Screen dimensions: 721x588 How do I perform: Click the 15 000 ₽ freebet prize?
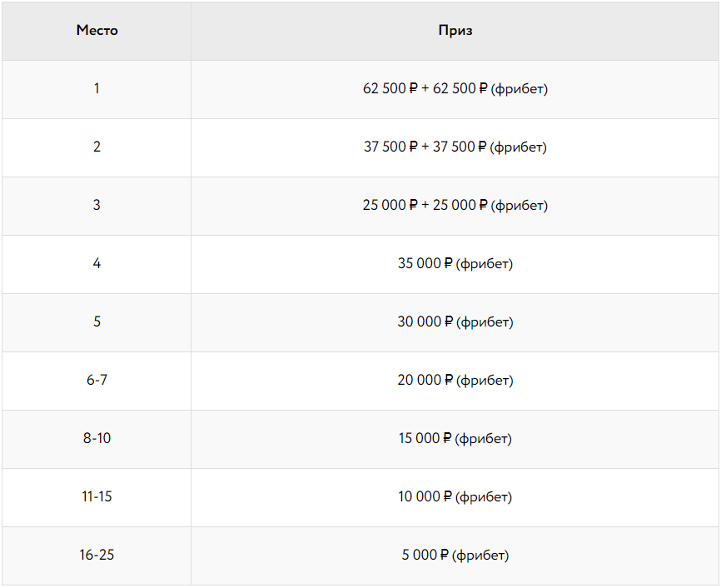point(455,438)
